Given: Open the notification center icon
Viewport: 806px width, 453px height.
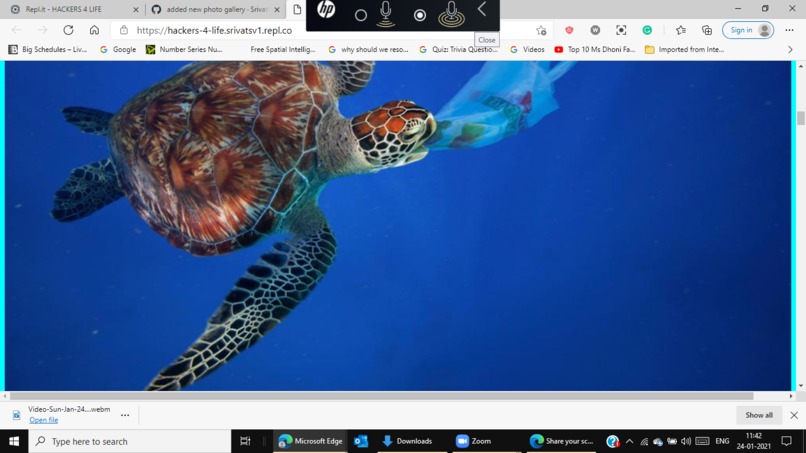Looking at the screenshot, I should point(786,441).
